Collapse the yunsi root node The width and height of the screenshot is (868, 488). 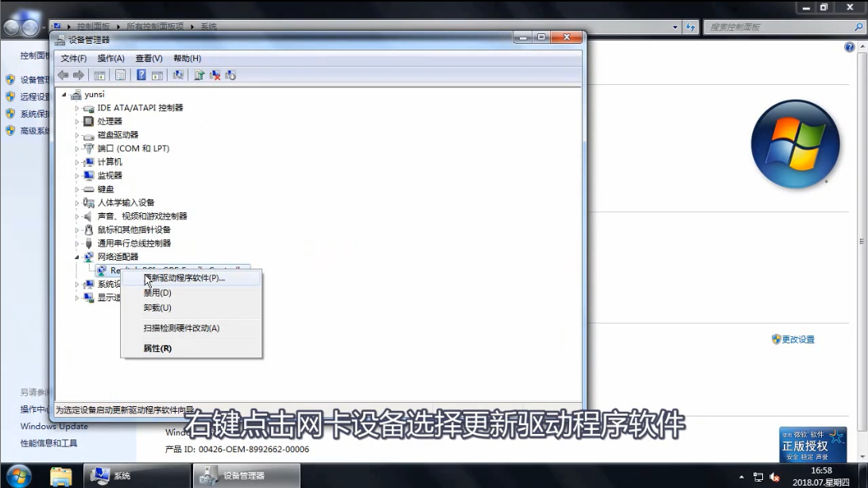click(64, 95)
